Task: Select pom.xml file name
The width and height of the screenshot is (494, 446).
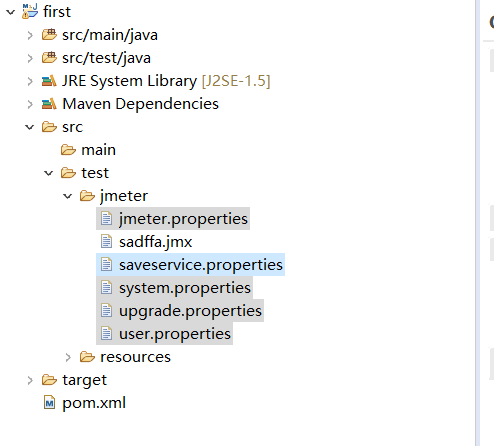Action: coord(94,403)
